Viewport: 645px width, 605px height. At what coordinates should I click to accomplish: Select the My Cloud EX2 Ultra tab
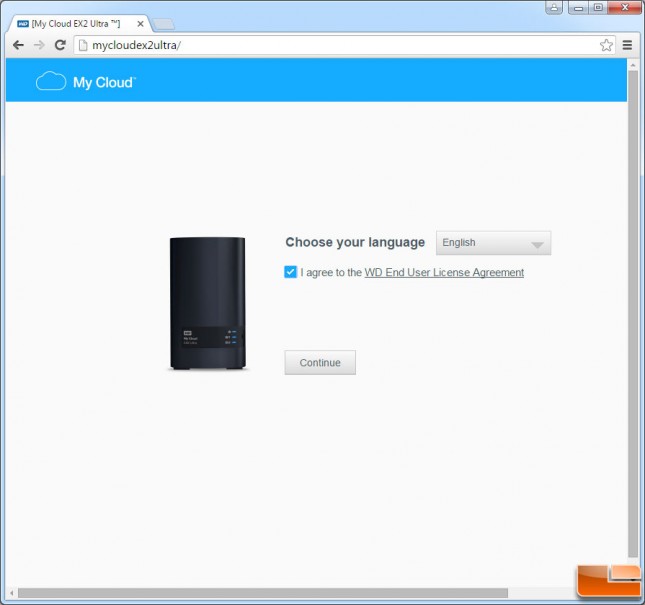pyautogui.click(x=78, y=24)
